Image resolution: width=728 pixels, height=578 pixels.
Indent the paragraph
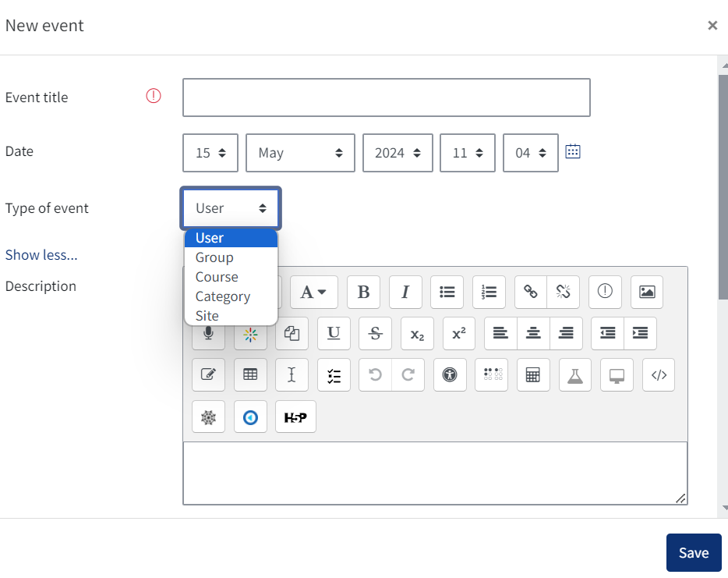[640, 334]
